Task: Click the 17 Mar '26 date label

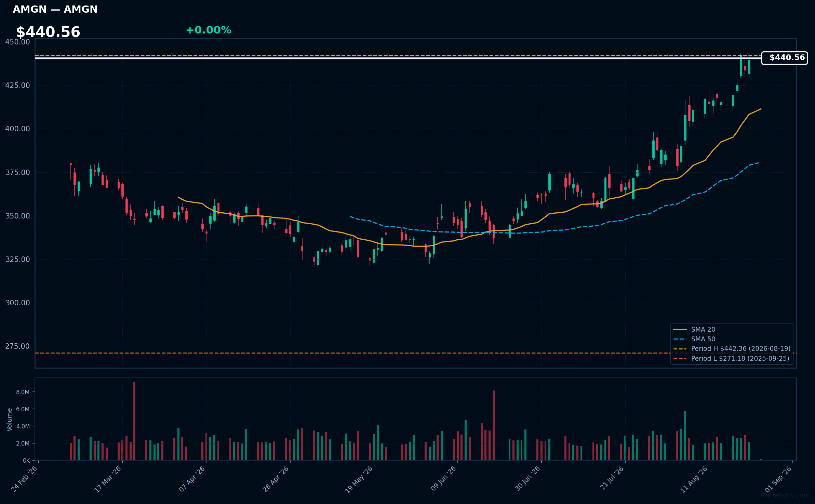Action: tap(108, 479)
